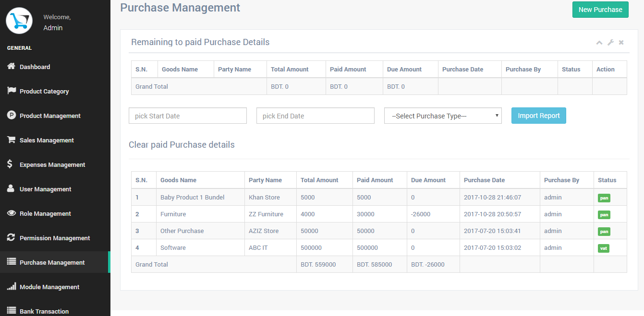Click the Role Management eye icon

(12, 213)
